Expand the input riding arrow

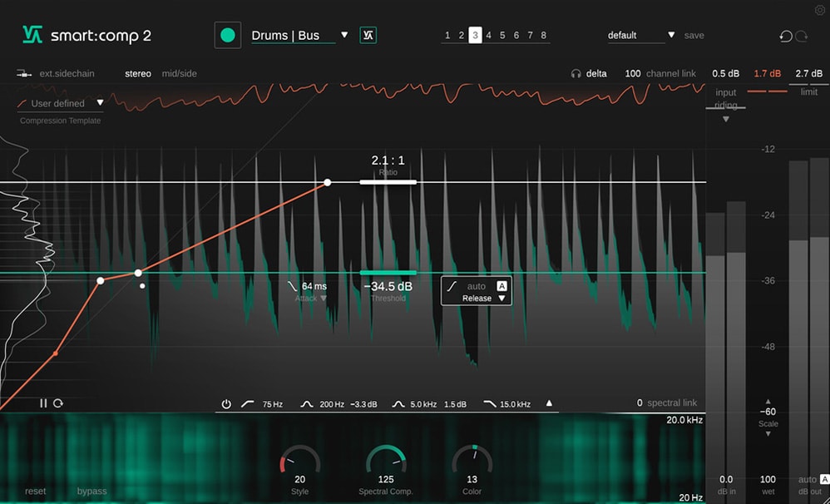[x=726, y=120]
